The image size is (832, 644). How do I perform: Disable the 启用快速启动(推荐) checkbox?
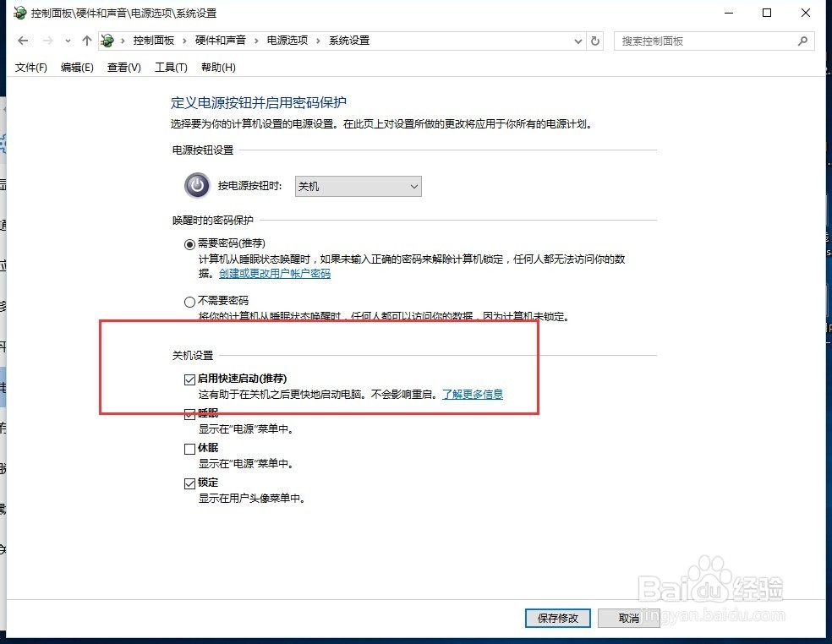coord(190,379)
